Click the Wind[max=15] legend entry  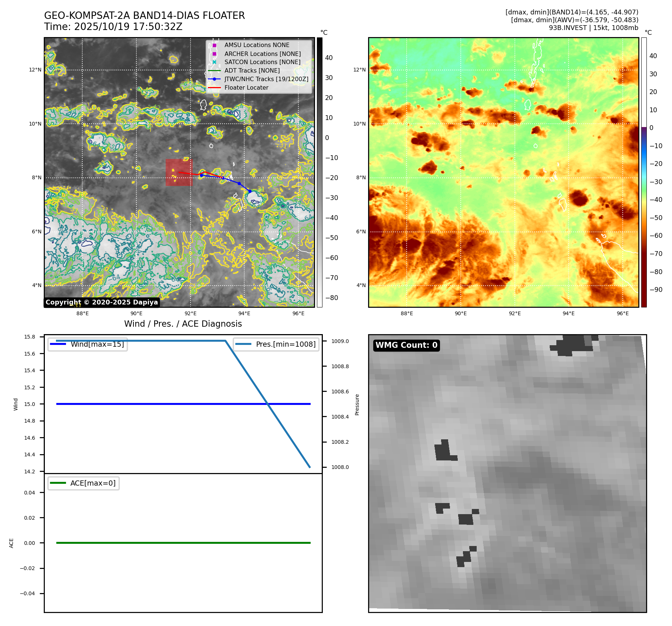tap(88, 344)
